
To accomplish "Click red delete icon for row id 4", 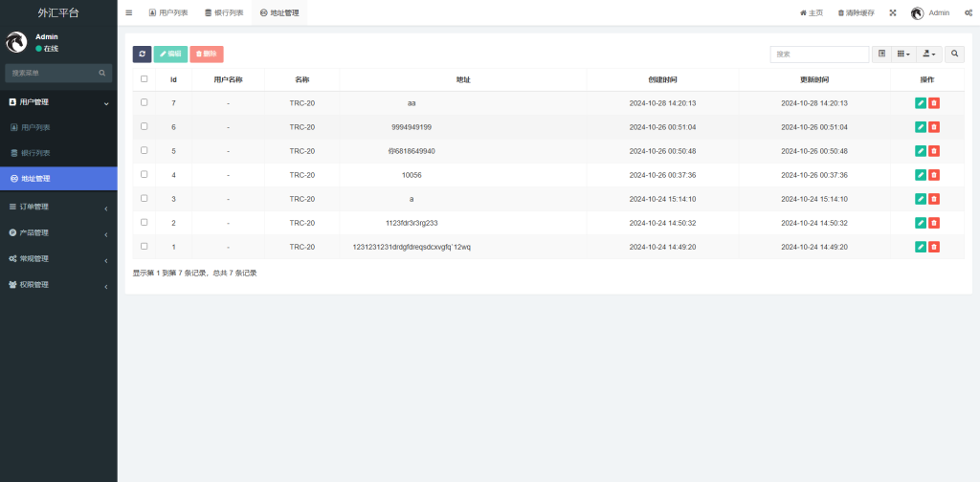I will click(x=934, y=175).
